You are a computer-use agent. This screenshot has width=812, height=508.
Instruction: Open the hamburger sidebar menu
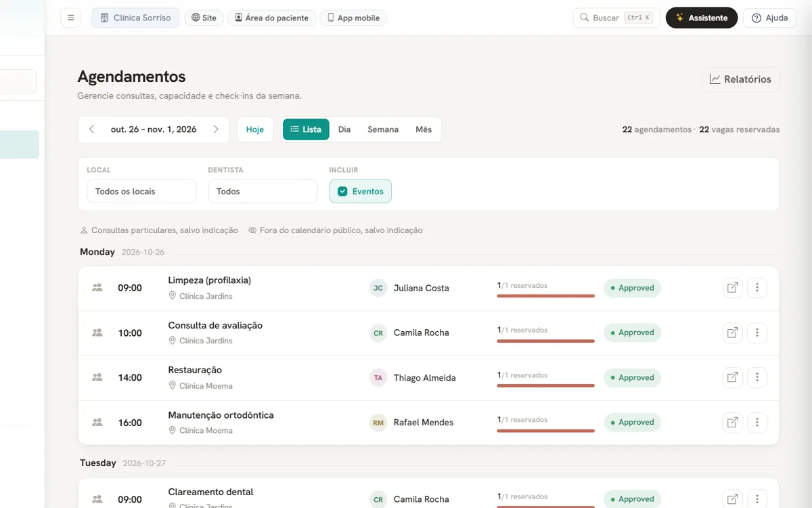pos(71,18)
